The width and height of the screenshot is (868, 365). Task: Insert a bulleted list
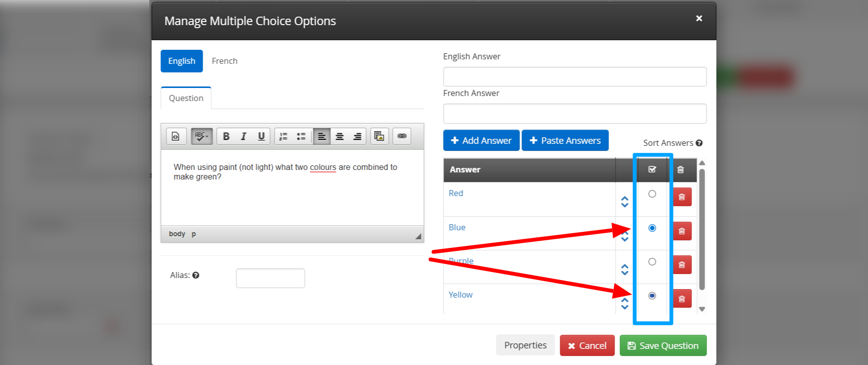pyautogui.click(x=301, y=136)
